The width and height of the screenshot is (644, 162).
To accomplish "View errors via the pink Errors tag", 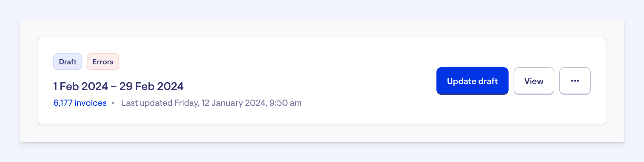I will pos(103,62).
